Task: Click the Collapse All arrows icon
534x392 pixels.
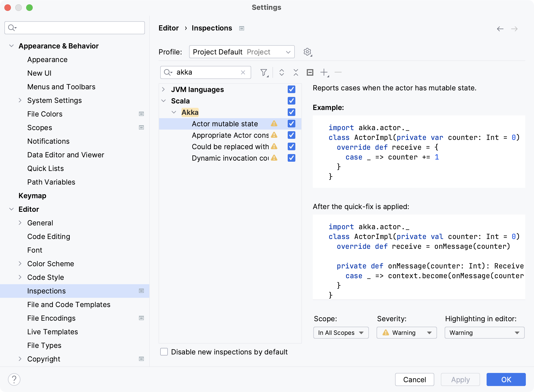Action: click(296, 72)
